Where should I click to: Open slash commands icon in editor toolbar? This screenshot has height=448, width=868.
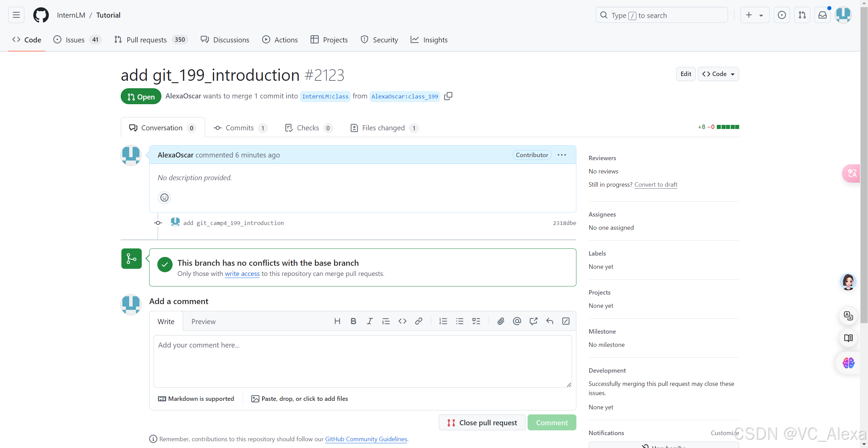(566, 321)
